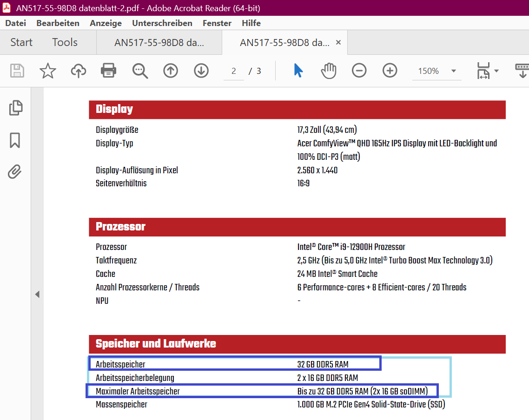Screen dimensions: 529x420
Task: Select the active AN517-55-98D8 document tab
Action: click(284, 42)
